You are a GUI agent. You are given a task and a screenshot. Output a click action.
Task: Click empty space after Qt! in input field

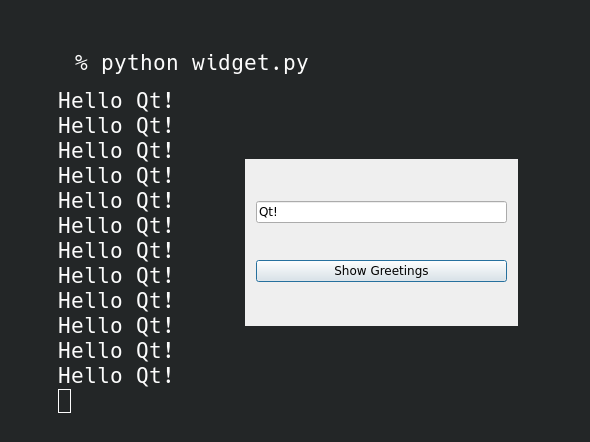(x=391, y=212)
